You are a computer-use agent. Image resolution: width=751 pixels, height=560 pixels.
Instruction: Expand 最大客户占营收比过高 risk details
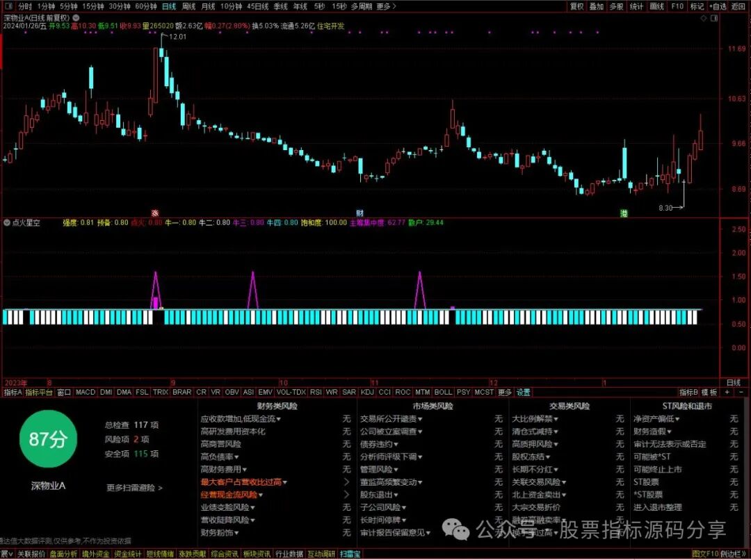(244, 482)
